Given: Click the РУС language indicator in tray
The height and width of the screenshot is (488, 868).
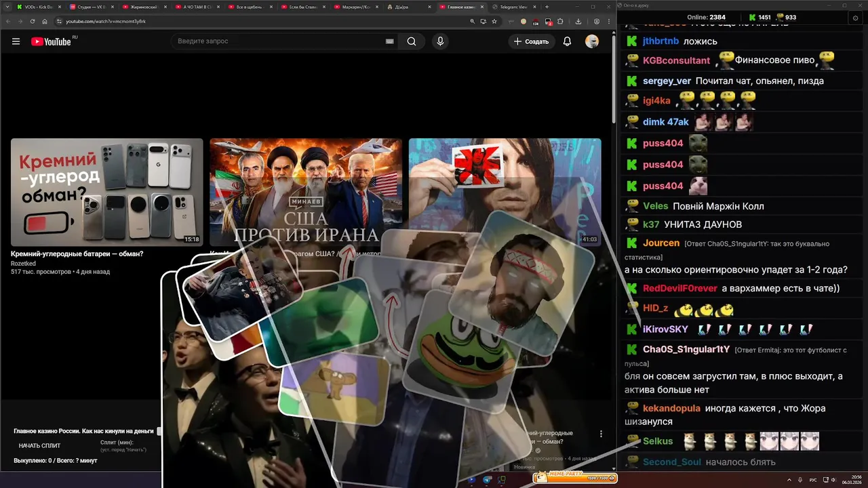Looking at the screenshot, I should pos(814,479).
